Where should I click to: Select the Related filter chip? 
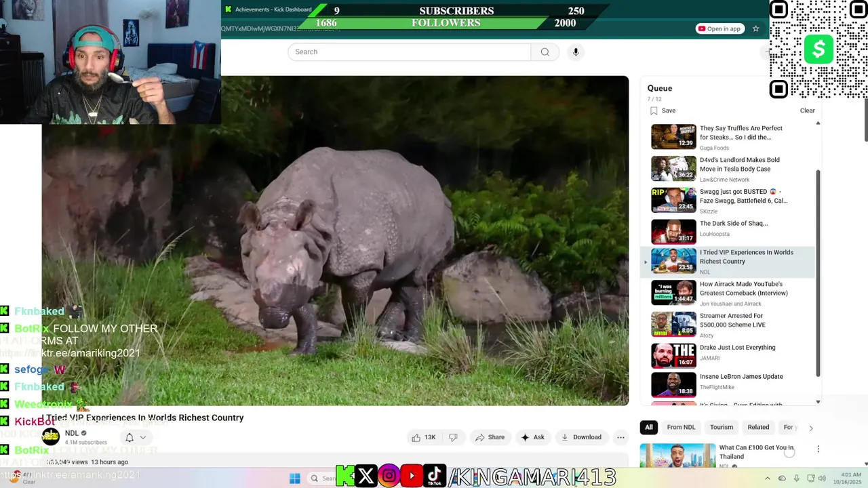[x=758, y=427]
